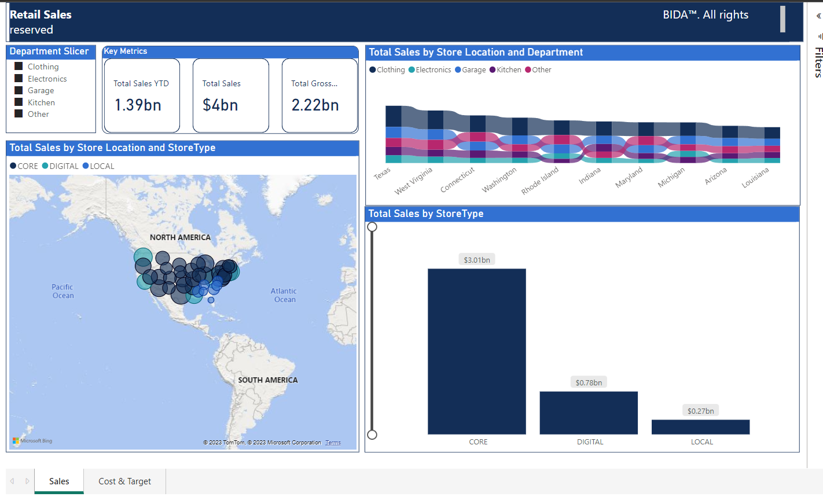Select the Sales tab
823x504 pixels.
(58, 481)
